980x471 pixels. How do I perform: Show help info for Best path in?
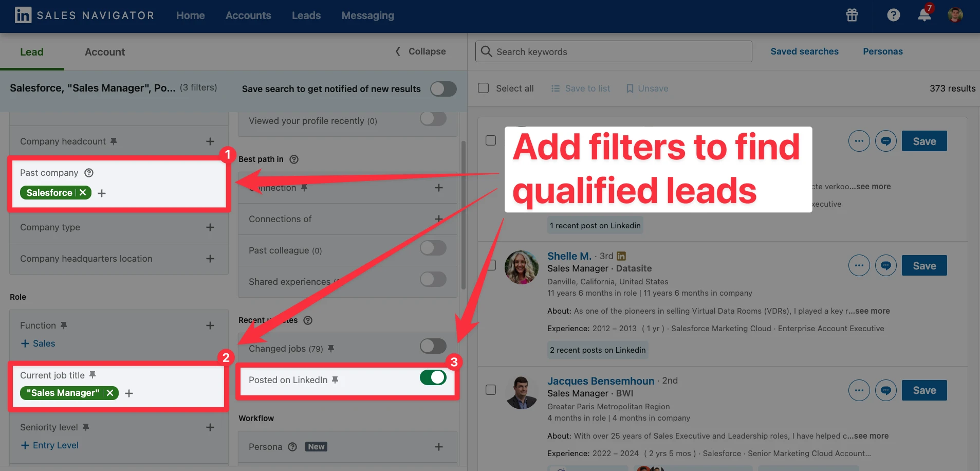coord(294,159)
